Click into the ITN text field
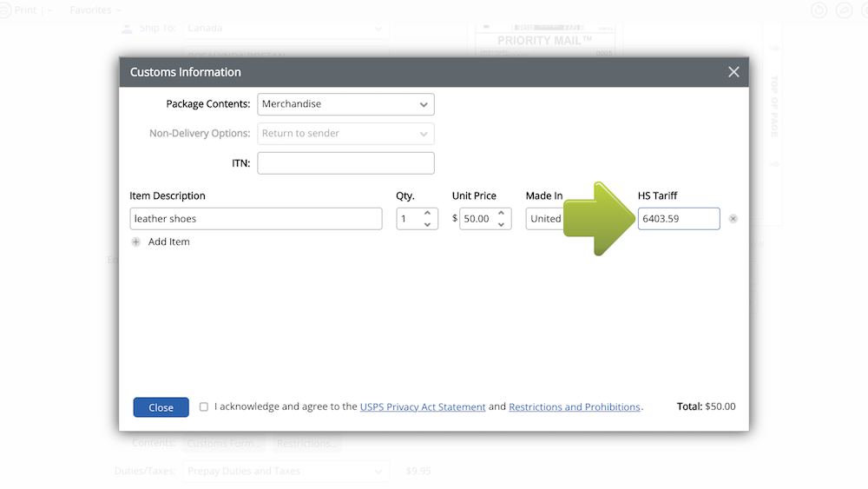The image size is (868, 489). [345, 163]
